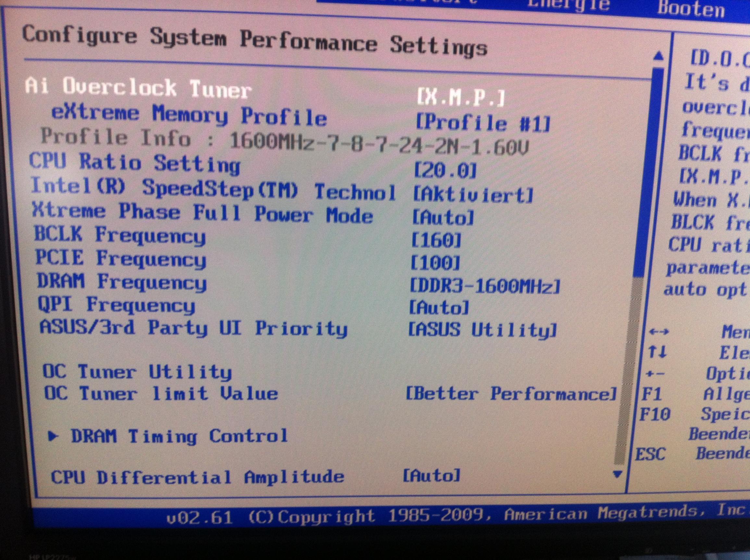Screen dimensions: 750x560
Task: Click the DRAM Timing Control submenu arrow
Action: 53,436
